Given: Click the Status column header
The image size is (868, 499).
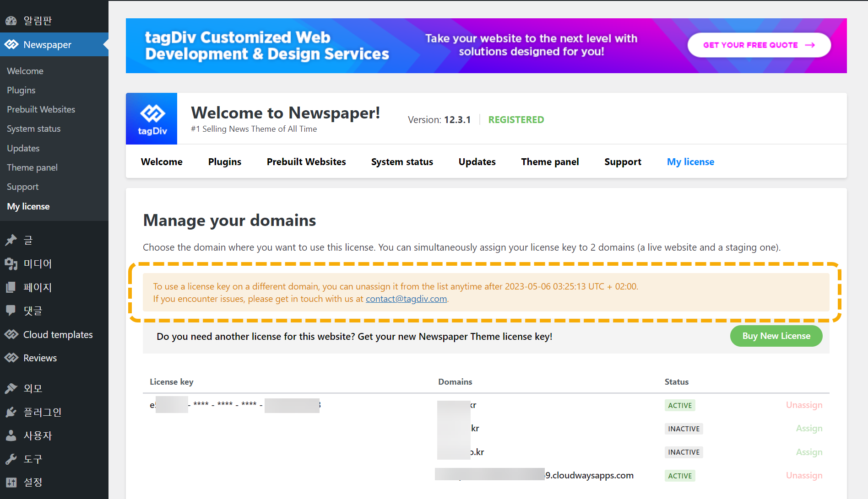Looking at the screenshot, I should point(676,381).
